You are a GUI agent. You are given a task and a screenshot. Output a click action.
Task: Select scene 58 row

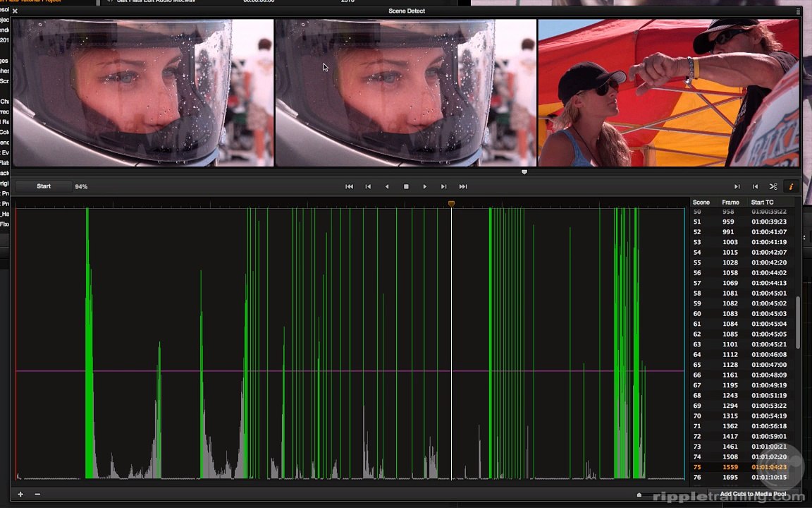click(743, 294)
